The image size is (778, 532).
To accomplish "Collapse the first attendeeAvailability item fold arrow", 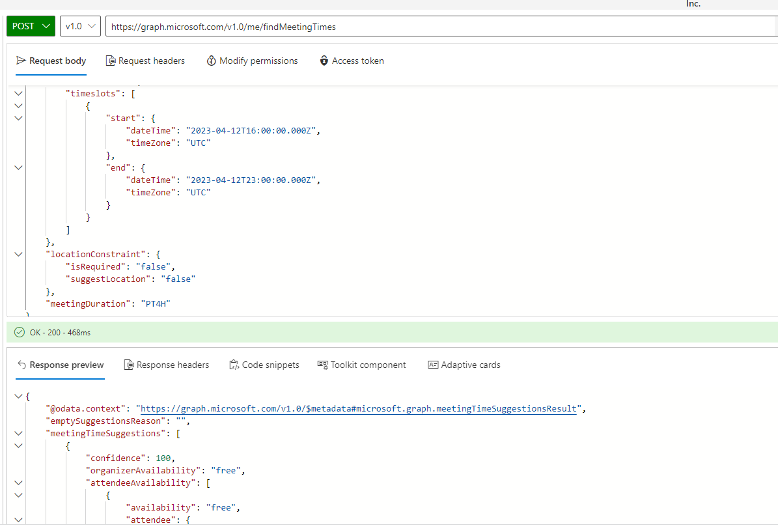I will click(x=18, y=496).
